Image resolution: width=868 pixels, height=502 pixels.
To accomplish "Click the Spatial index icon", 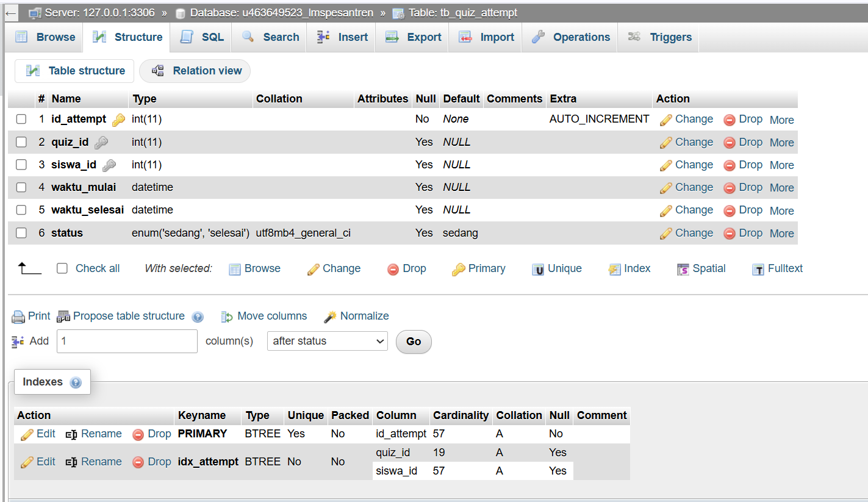I will tap(683, 270).
